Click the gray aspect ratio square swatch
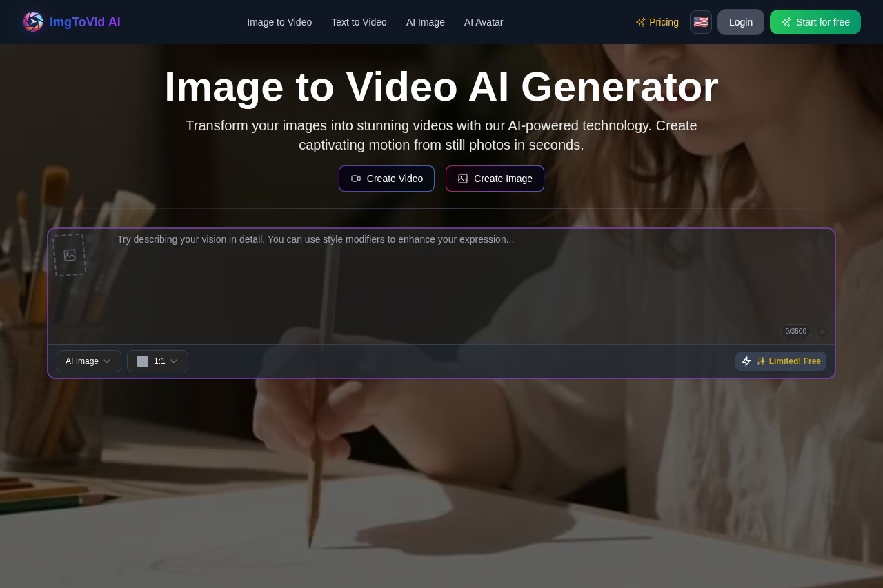 143,361
